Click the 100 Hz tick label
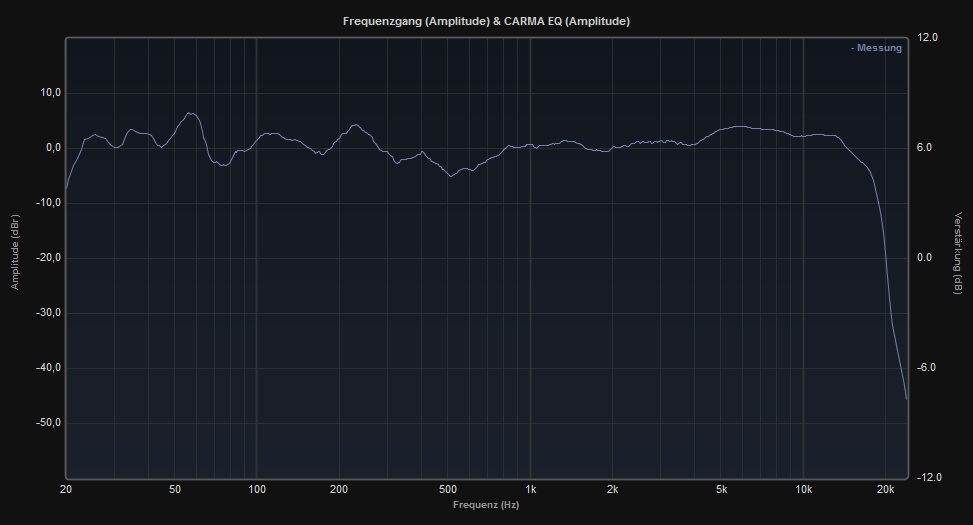Image resolution: width=973 pixels, height=525 pixels. pyautogui.click(x=257, y=489)
